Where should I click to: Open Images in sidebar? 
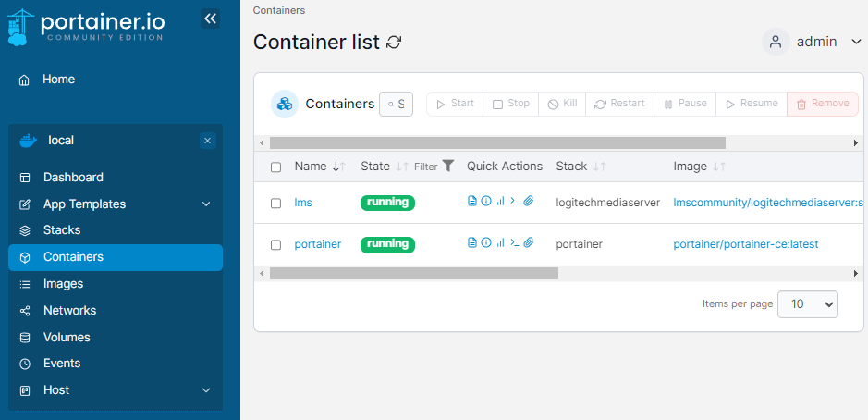(x=116, y=284)
